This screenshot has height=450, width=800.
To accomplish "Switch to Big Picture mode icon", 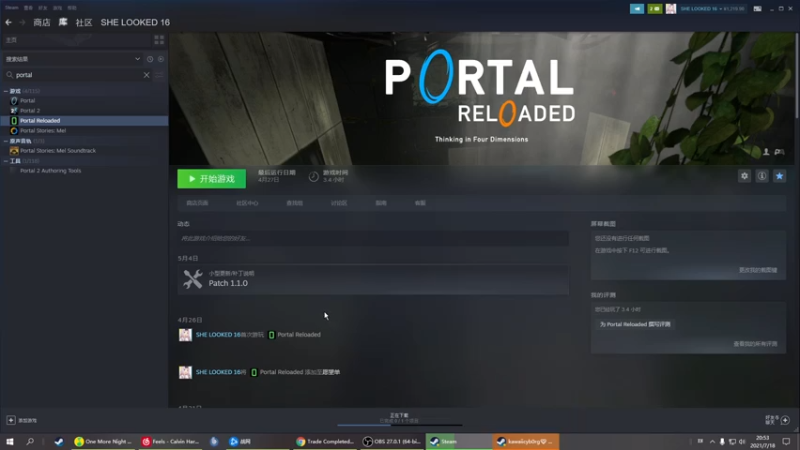I will point(758,9).
